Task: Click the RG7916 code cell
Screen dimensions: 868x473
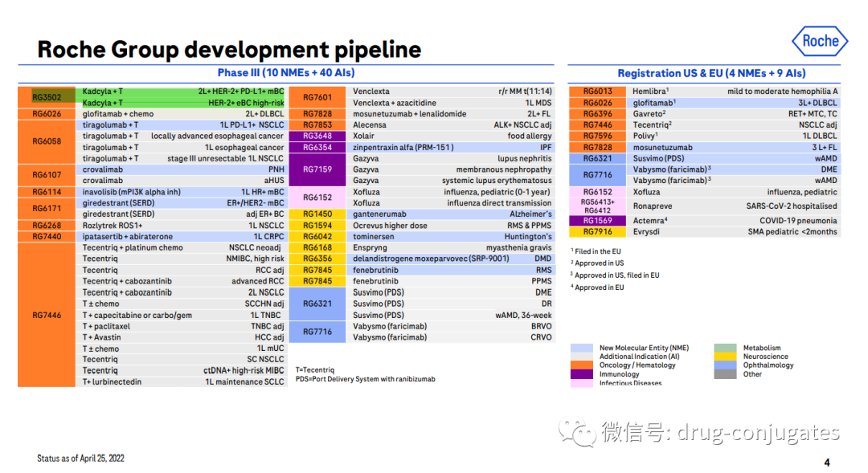Action: point(597,232)
